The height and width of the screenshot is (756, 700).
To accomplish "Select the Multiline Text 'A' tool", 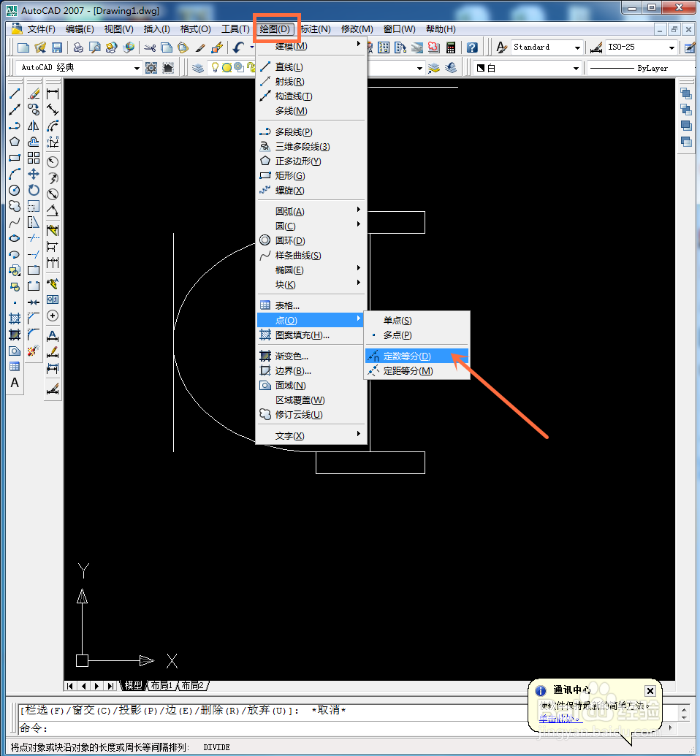I will pos(15,383).
